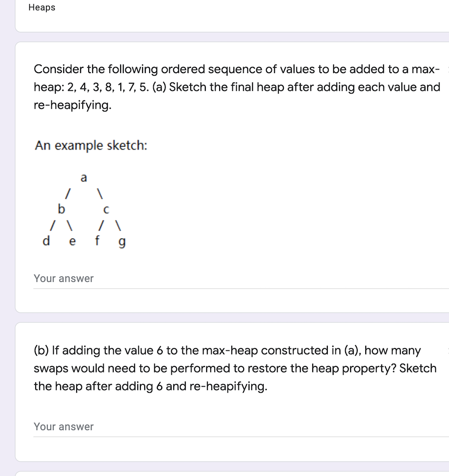Click leaf node d in the sketch
Screen dimensions: 449x476
pyautogui.click(x=46, y=241)
